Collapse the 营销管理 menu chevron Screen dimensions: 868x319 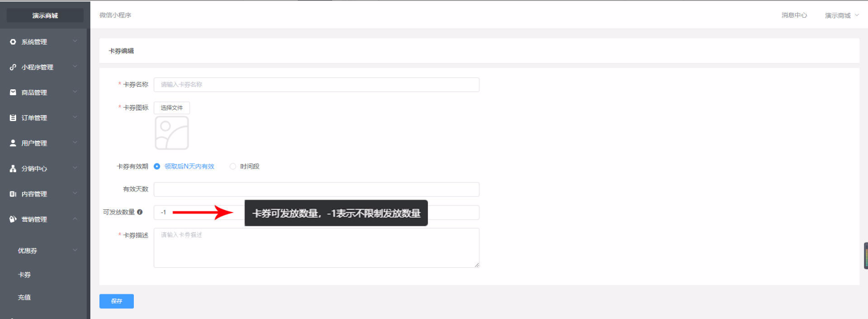point(75,219)
